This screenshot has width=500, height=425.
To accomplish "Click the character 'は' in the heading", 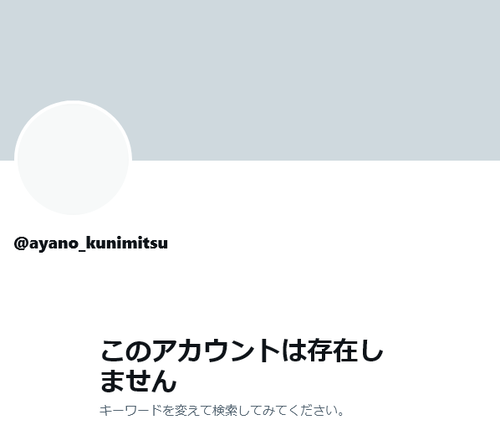I will (x=293, y=351).
